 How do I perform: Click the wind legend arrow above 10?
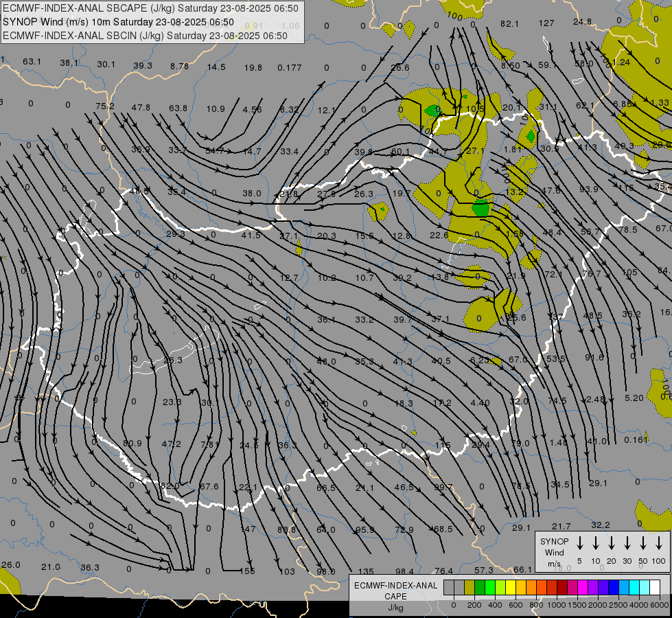coord(595,543)
